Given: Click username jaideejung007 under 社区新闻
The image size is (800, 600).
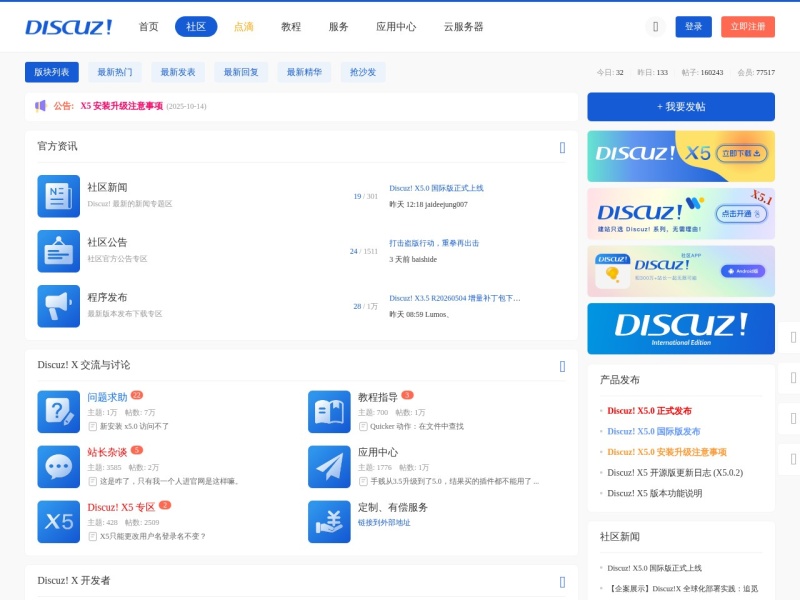Looking at the screenshot, I should coord(446,205).
